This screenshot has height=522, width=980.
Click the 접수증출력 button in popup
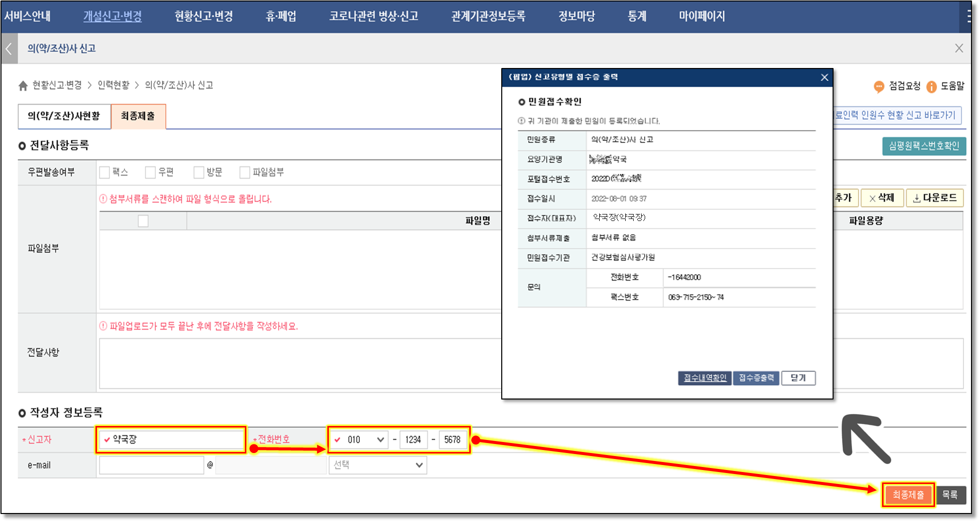click(756, 378)
